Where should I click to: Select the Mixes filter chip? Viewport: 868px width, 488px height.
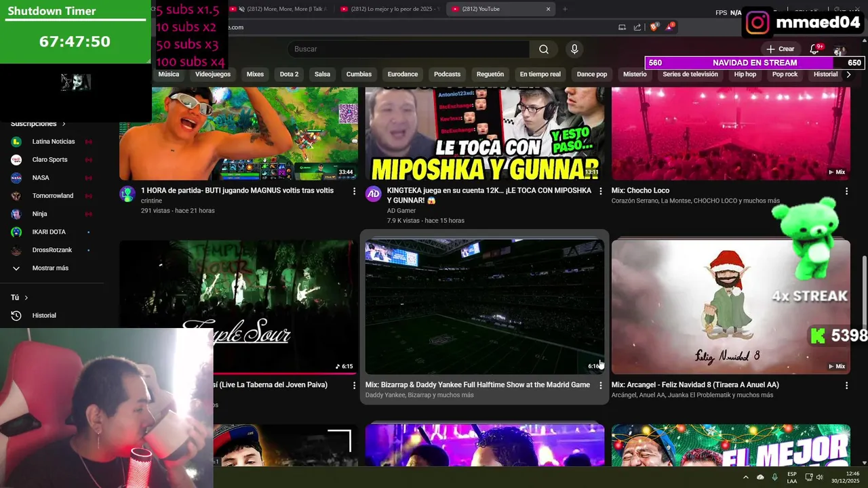(255, 75)
